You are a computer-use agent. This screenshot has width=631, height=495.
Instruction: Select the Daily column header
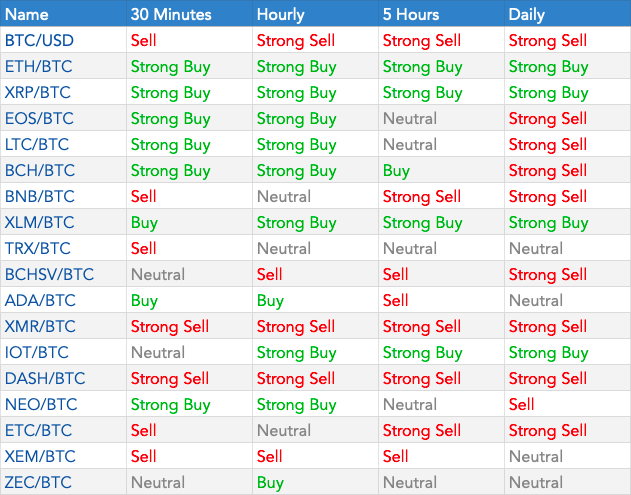pyautogui.click(x=526, y=14)
